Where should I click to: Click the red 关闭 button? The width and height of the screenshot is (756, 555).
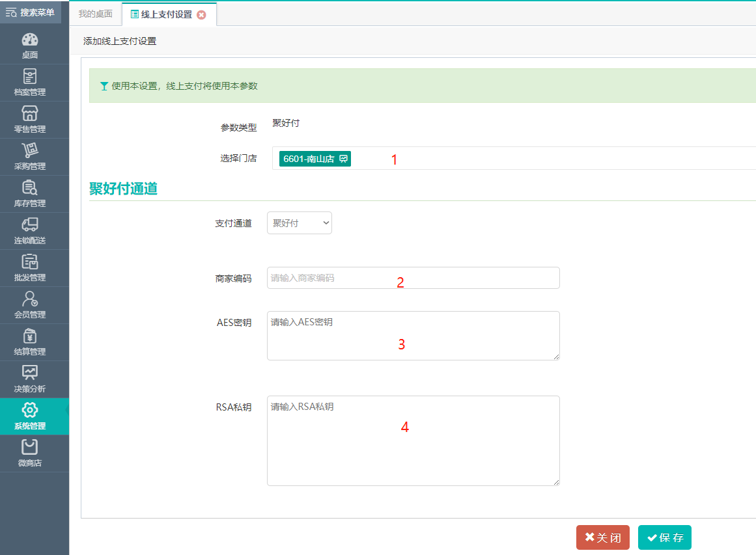603,537
